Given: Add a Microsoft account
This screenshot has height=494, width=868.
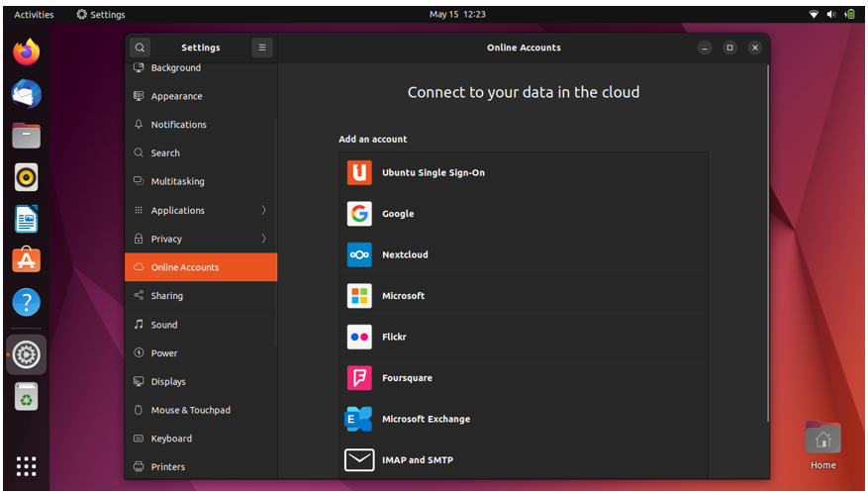Looking at the screenshot, I should point(524,296).
